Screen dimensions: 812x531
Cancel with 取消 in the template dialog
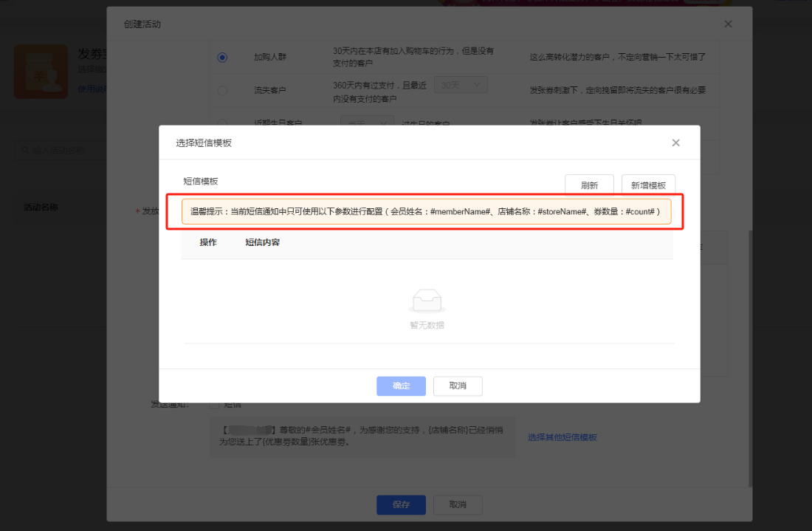point(457,386)
